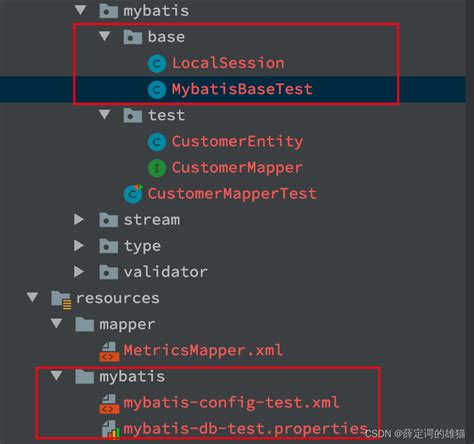Click the LocalSession class icon
This screenshot has height=444, width=474.
pyautogui.click(x=157, y=64)
